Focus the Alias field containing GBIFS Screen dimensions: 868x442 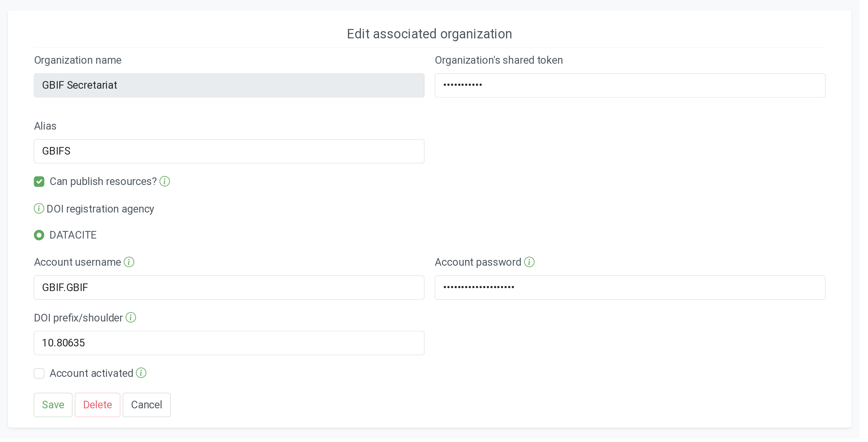(229, 151)
